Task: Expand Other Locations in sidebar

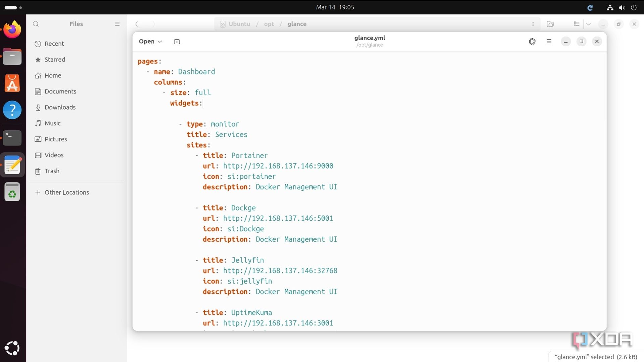Action: click(76, 192)
